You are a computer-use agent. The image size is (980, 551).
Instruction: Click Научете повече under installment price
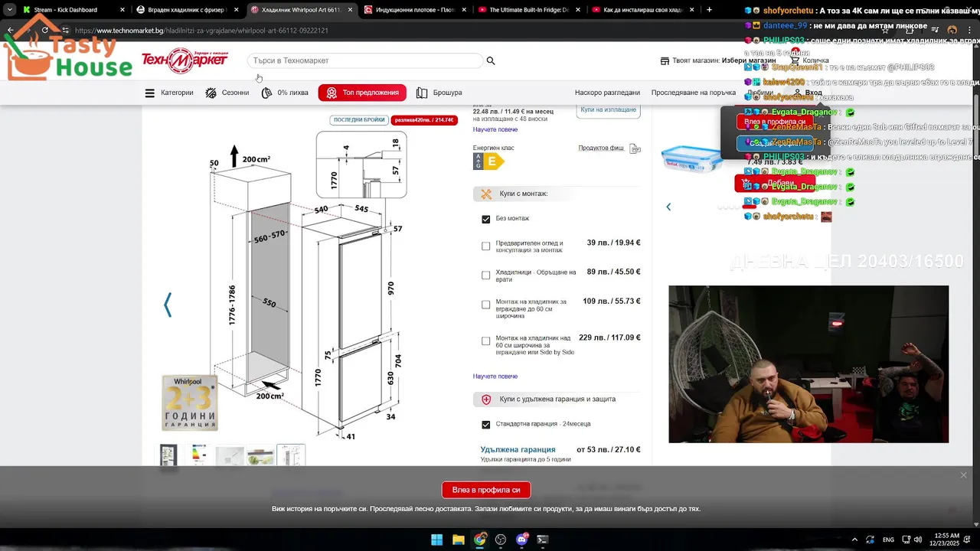tap(495, 129)
